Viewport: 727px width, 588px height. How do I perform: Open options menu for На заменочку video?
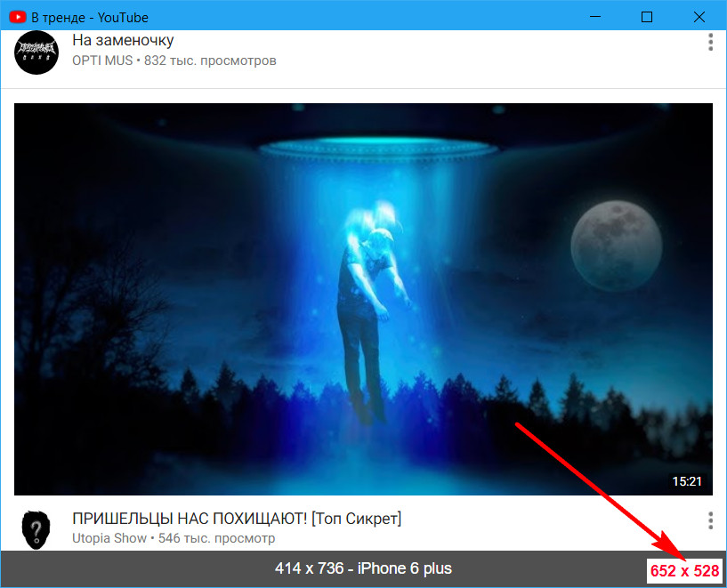point(710,42)
